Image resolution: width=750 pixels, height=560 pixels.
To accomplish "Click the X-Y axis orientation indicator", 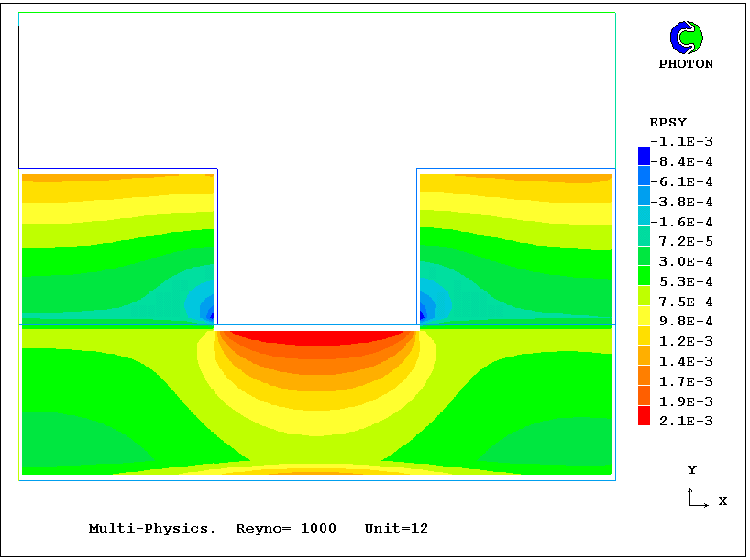I will pos(699,498).
